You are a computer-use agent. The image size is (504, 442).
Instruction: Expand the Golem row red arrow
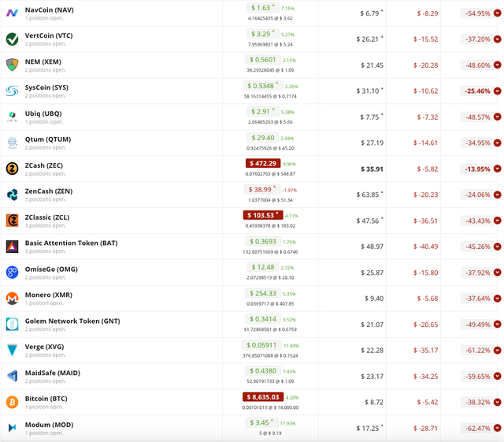pos(498,325)
